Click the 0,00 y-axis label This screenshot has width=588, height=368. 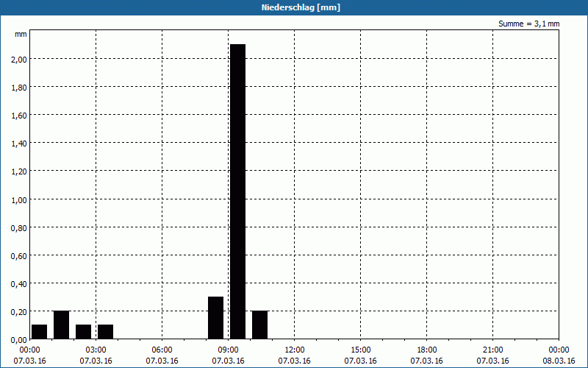tap(19, 340)
